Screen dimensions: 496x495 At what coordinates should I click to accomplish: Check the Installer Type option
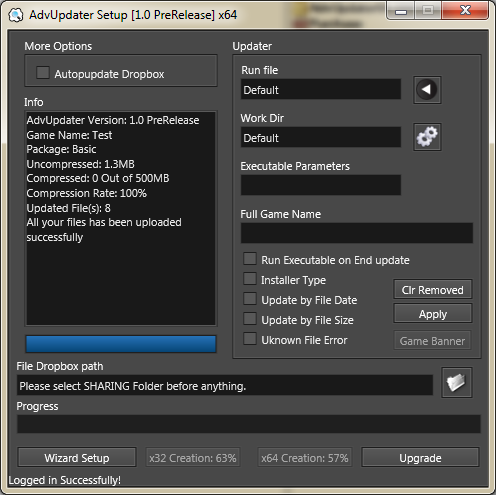[x=250, y=279]
